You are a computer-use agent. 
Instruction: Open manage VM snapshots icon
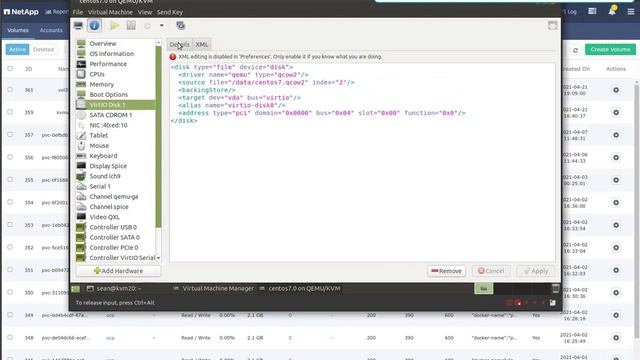point(180,26)
